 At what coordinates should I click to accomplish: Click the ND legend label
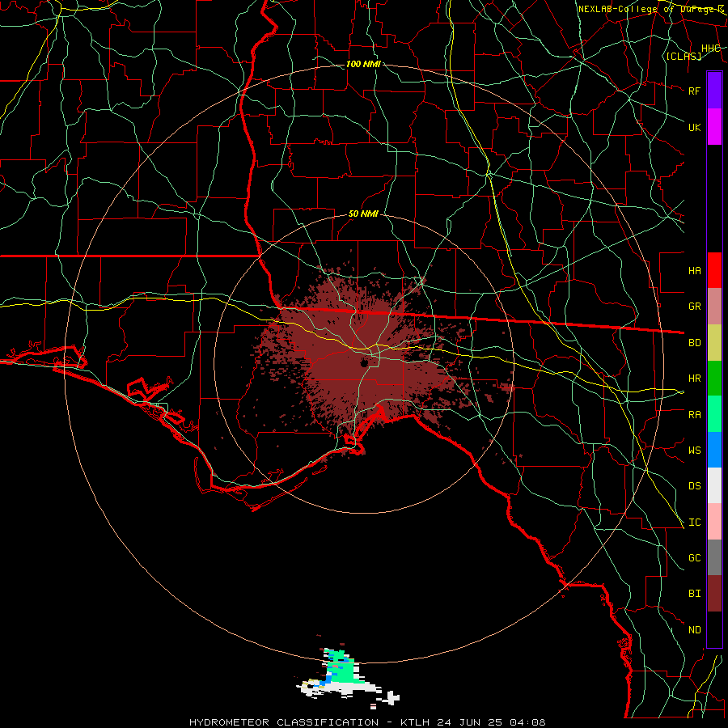click(x=695, y=630)
